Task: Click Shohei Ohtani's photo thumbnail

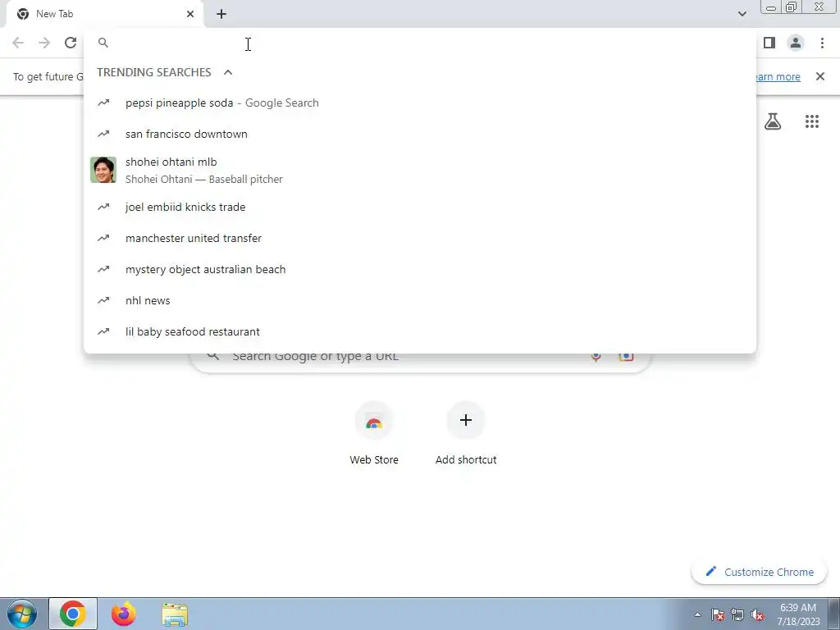Action: click(103, 170)
